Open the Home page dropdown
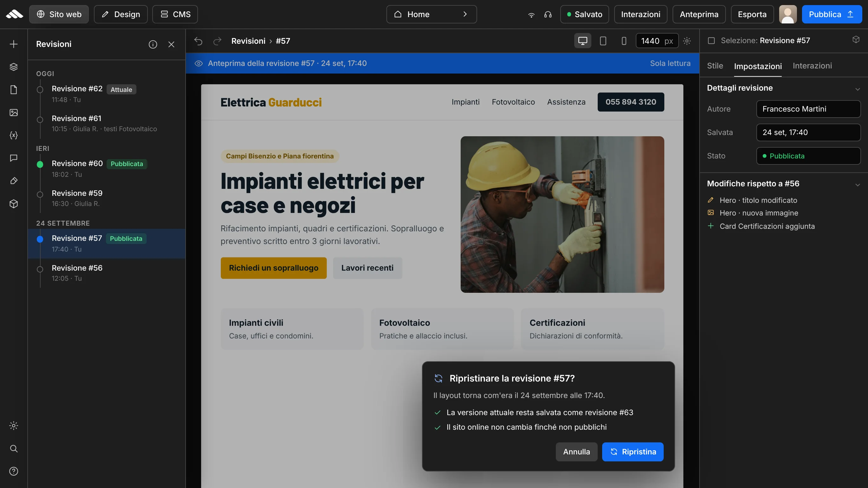 [432, 14]
